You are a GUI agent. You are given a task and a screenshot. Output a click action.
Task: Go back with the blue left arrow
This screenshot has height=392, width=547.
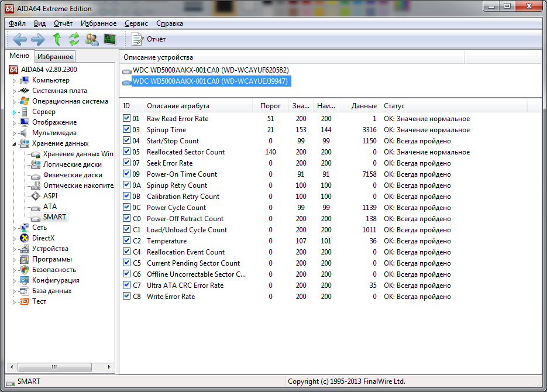pyautogui.click(x=20, y=39)
